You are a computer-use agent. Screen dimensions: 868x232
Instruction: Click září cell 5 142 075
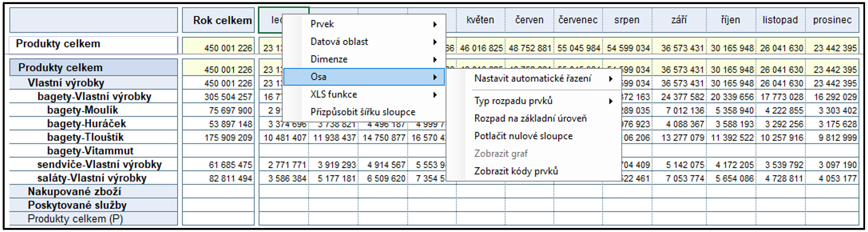point(679,165)
